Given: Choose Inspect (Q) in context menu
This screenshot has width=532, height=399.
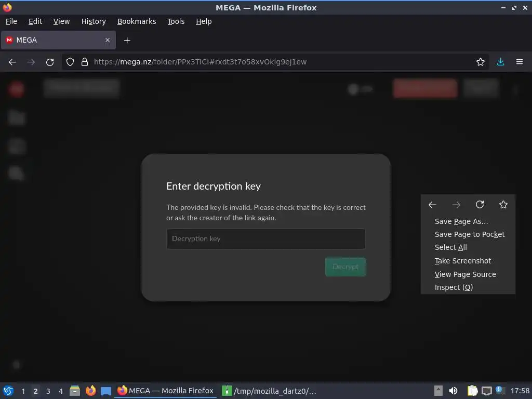Looking at the screenshot, I should point(468,287).
